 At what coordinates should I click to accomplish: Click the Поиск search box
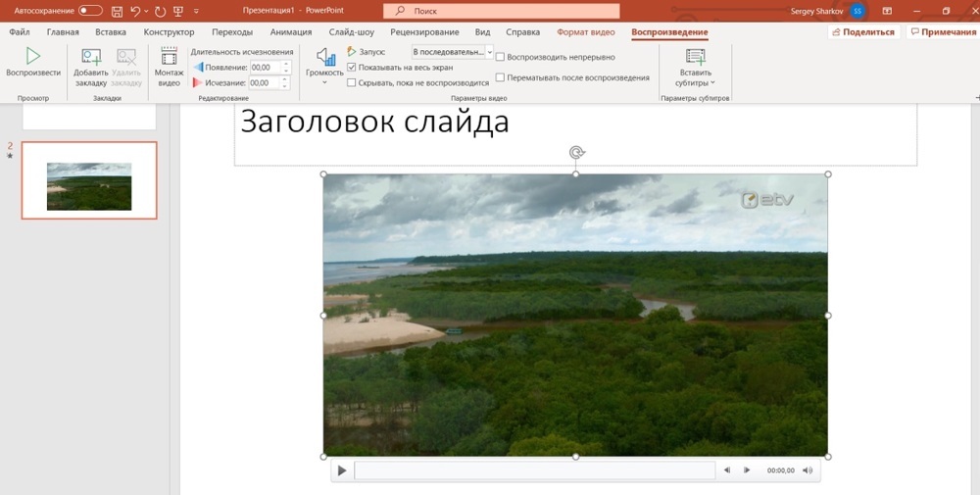[x=502, y=11]
